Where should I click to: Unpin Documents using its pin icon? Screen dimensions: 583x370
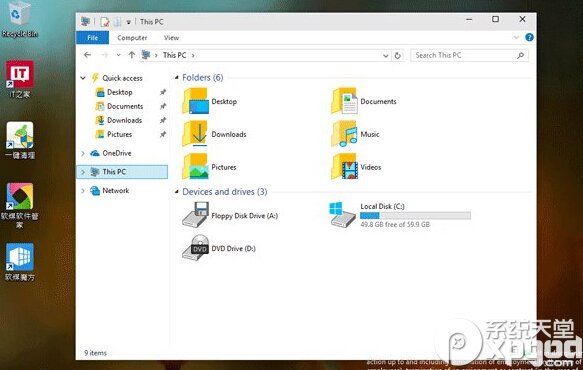coord(162,106)
